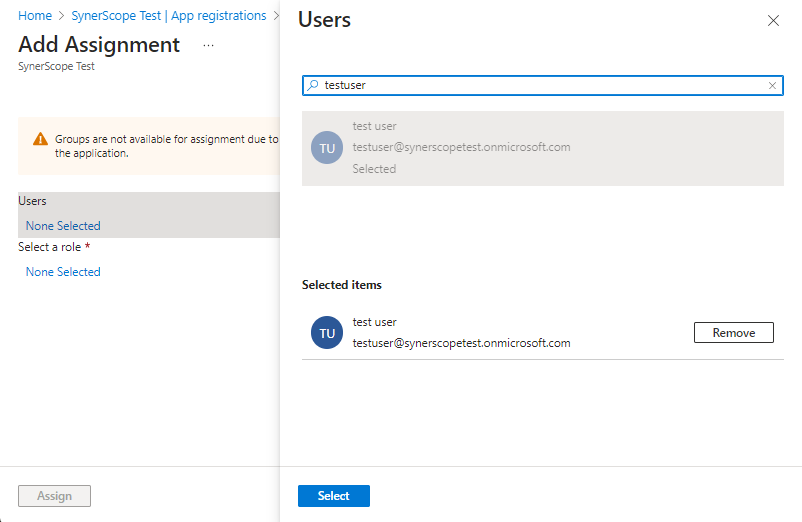
Task: Clear the search box with the X icon
Action: click(x=772, y=86)
